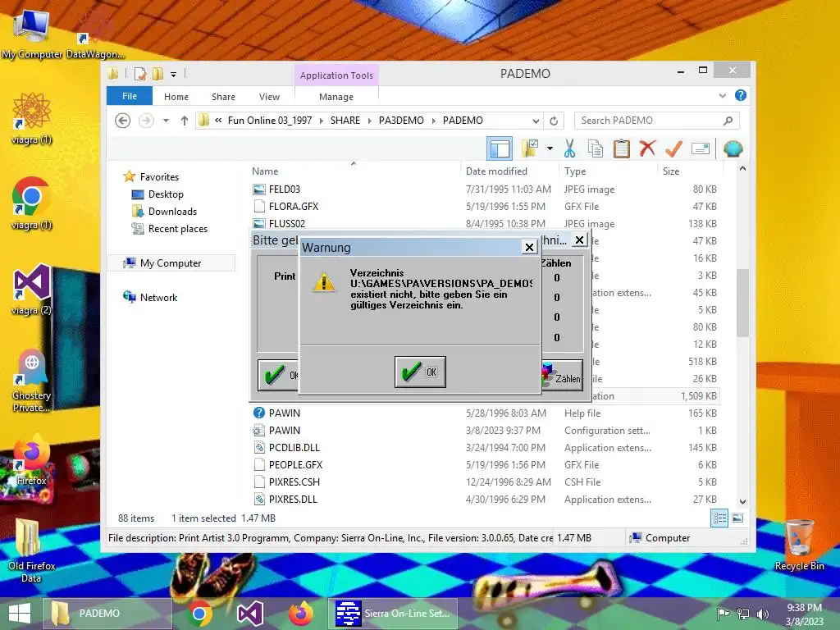The height and width of the screenshot is (630, 840).
Task: Click the red X Delete icon
Action: pyautogui.click(x=647, y=148)
